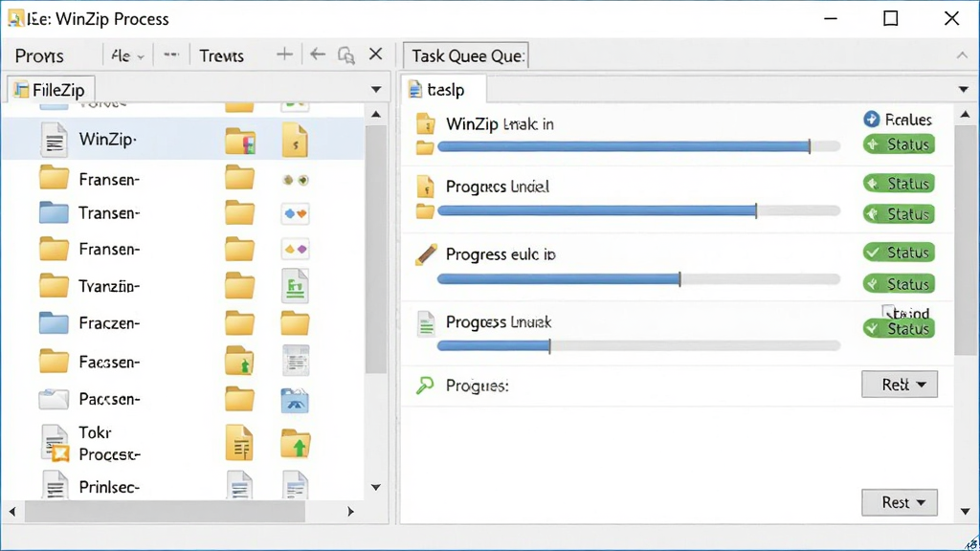
Task: Click the colorful folder icon in WinZip row
Action: pos(240,140)
